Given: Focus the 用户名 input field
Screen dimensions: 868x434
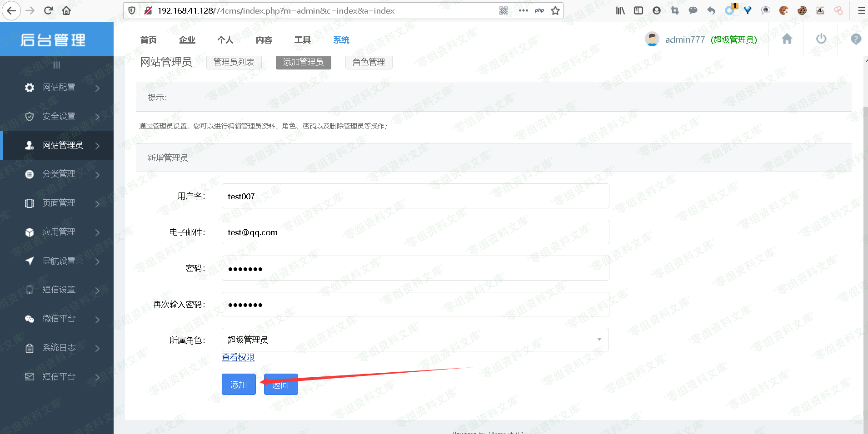Looking at the screenshot, I should [x=415, y=196].
